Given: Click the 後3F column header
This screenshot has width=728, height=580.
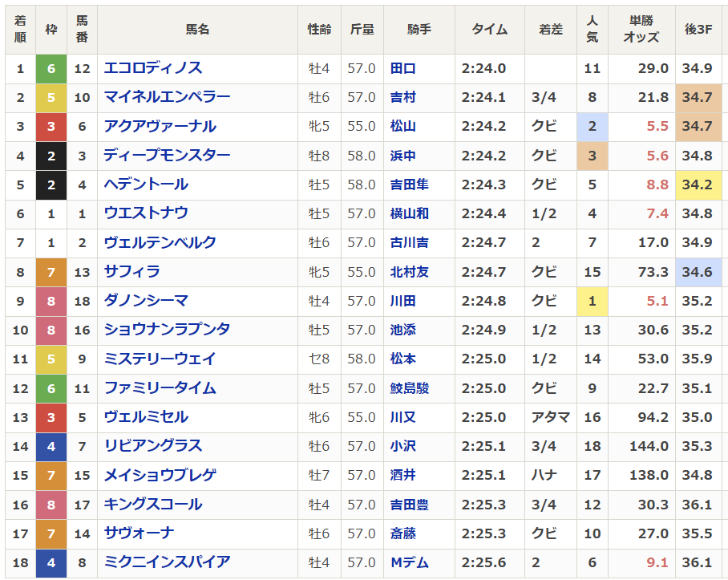Looking at the screenshot, I should tap(698, 29).
